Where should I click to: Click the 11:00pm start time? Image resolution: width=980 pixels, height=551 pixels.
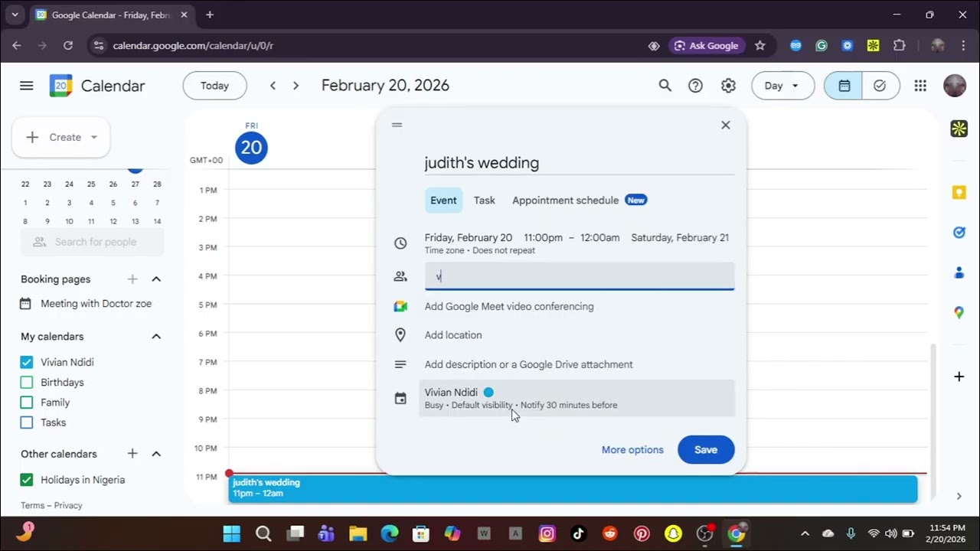(x=543, y=238)
